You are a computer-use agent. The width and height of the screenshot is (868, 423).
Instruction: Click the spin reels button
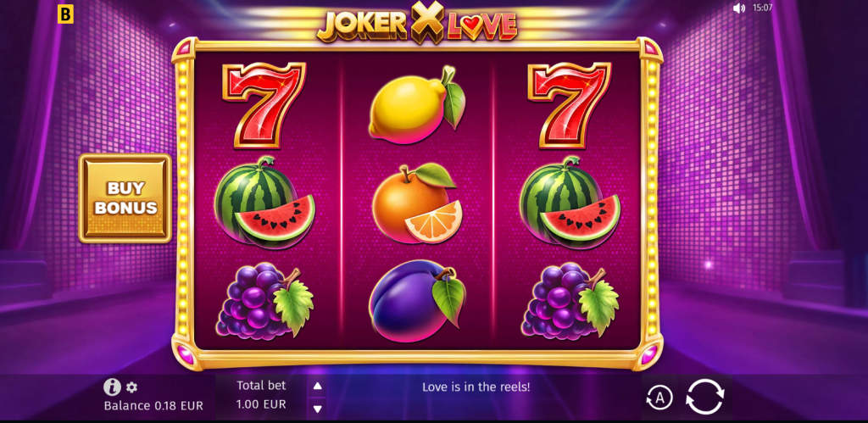(x=704, y=397)
